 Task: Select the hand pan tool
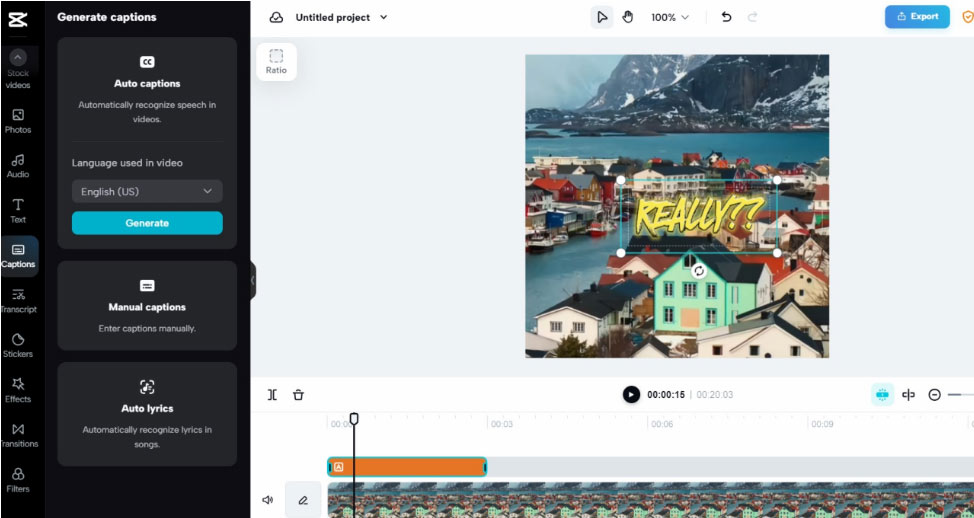[x=628, y=17]
